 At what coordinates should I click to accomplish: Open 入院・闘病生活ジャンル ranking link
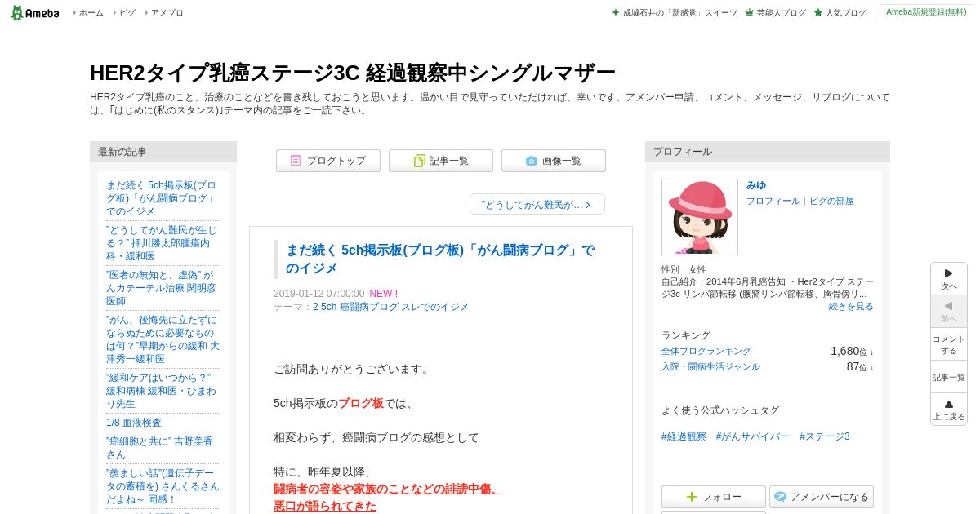pyautogui.click(x=710, y=366)
